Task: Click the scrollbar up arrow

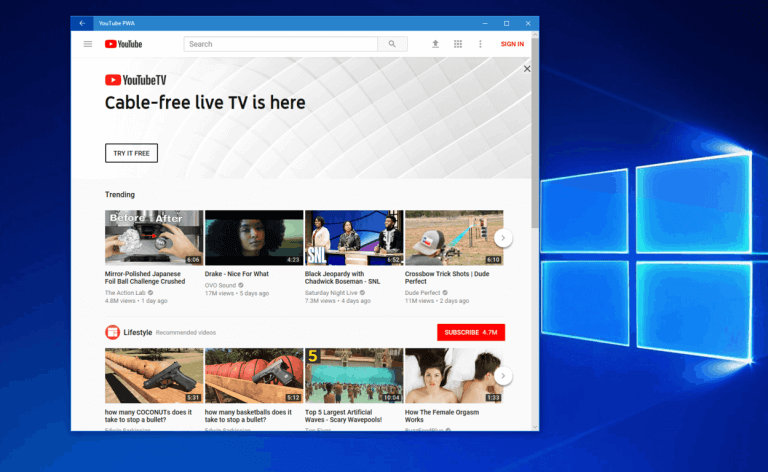Action: [x=535, y=35]
